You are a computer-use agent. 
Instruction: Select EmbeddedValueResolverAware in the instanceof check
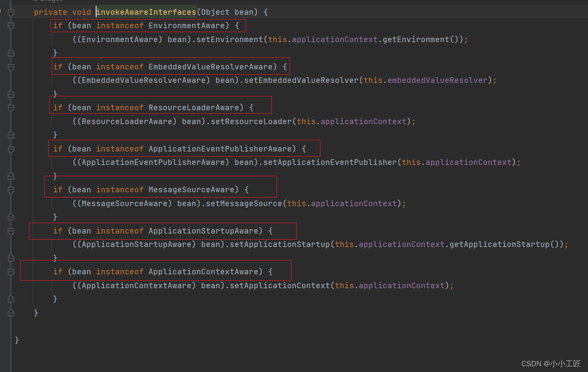[211, 67]
